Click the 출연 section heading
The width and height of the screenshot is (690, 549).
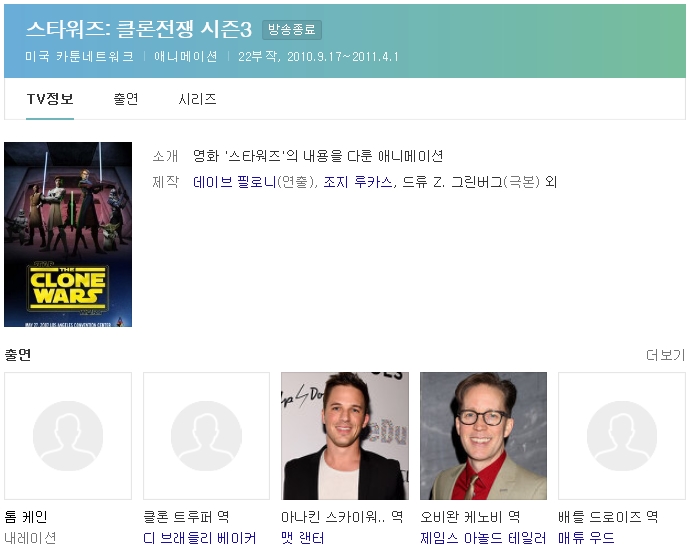[x=18, y=355]
